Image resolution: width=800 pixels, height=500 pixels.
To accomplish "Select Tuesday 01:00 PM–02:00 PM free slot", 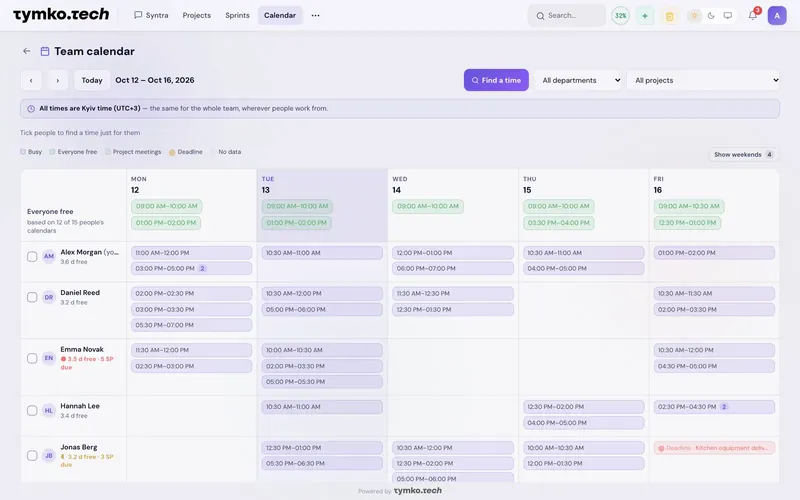I will [x=296, y=222].
